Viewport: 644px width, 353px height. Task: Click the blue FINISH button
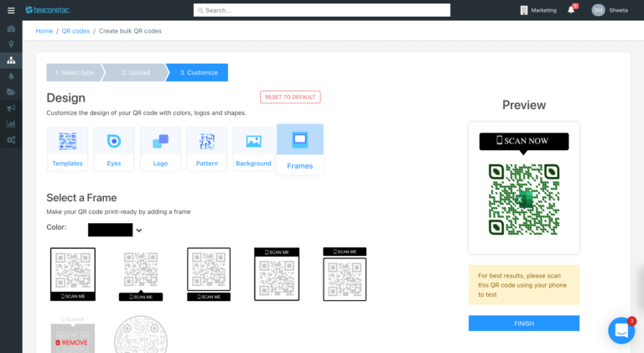point(524,324)
